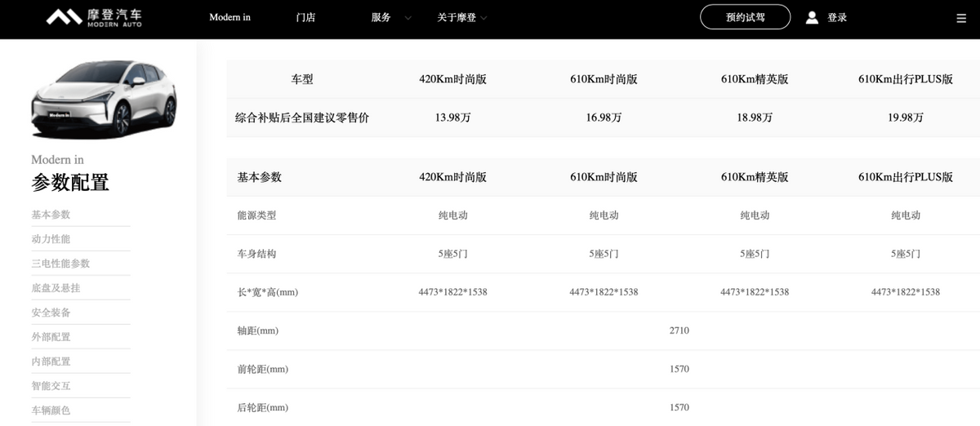Viewport: 980px width, 426px height.
Task: Click the 参数配置 sidebar heading
Action: click(x=70, y=183)
